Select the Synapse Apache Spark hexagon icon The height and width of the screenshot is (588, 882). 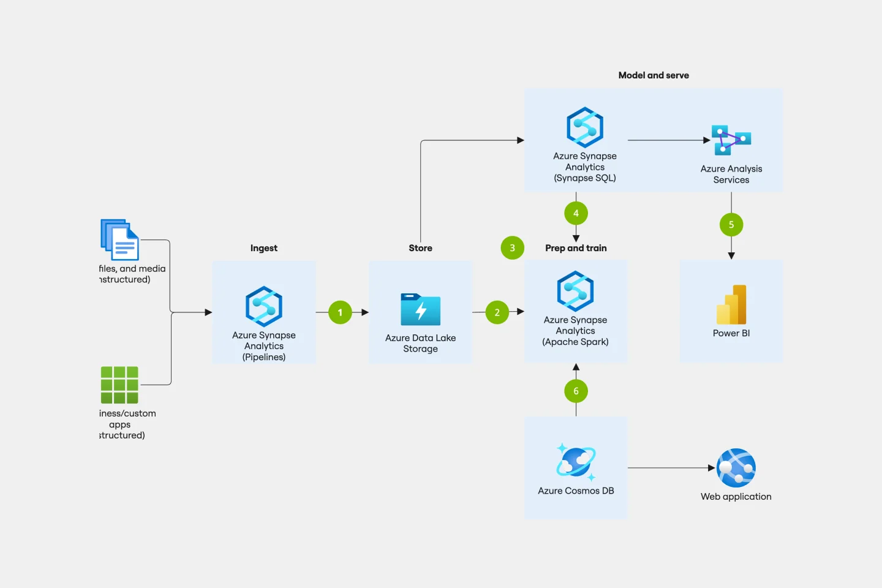point(575,291)
